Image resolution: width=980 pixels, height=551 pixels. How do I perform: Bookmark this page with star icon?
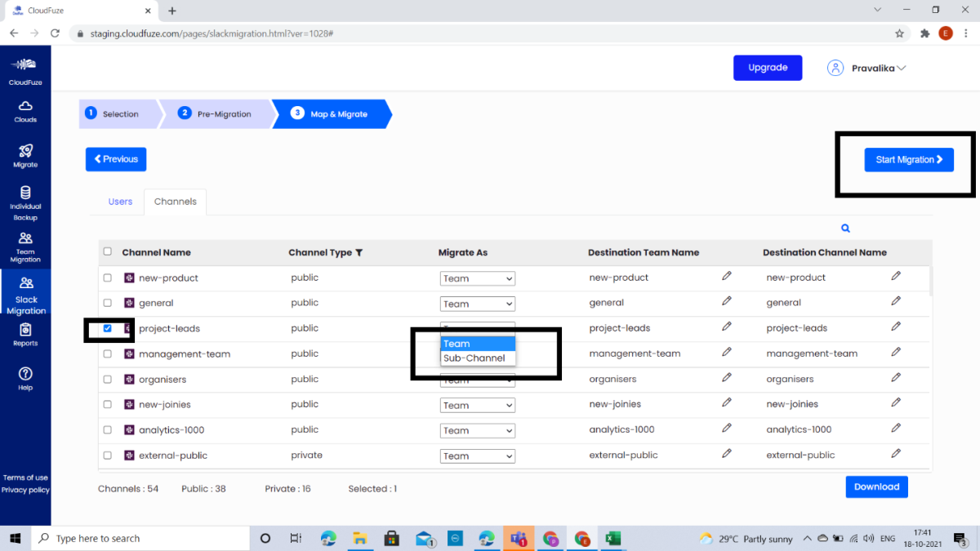899,33
